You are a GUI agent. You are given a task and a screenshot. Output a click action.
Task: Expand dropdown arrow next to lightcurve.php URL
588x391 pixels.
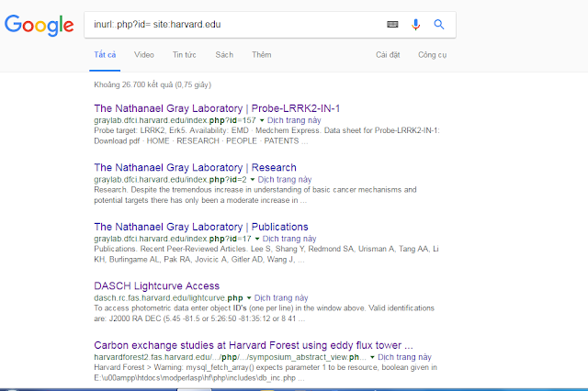(x=249, y=298)
